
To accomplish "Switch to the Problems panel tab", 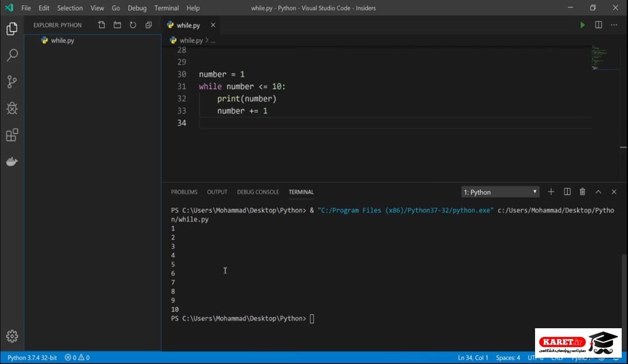I will [184, 192].
